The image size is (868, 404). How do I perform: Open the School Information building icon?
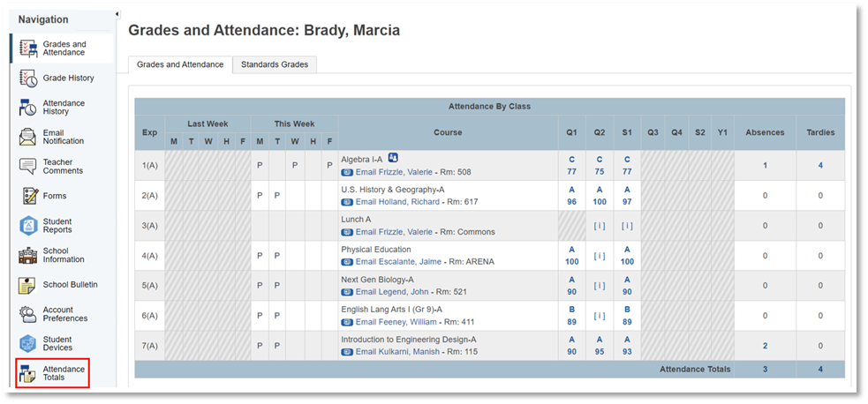coord(27,255)
